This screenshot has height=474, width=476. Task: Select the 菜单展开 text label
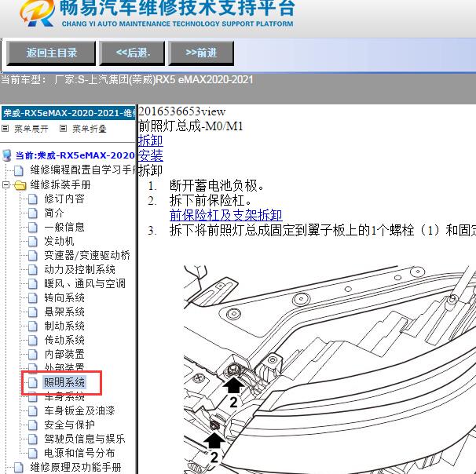(x=31, y=129)
